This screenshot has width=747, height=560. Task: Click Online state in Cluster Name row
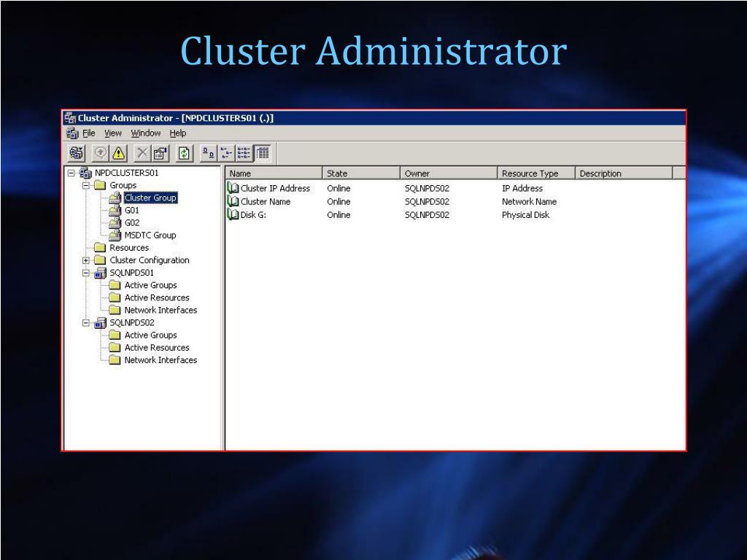(x=338, y=202)
